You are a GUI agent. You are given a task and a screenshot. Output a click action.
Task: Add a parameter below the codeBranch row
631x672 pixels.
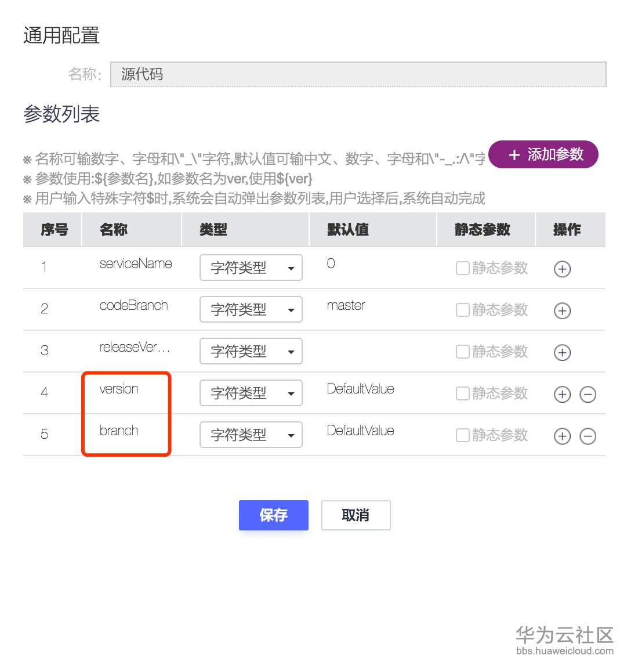(x=561, y=310)
